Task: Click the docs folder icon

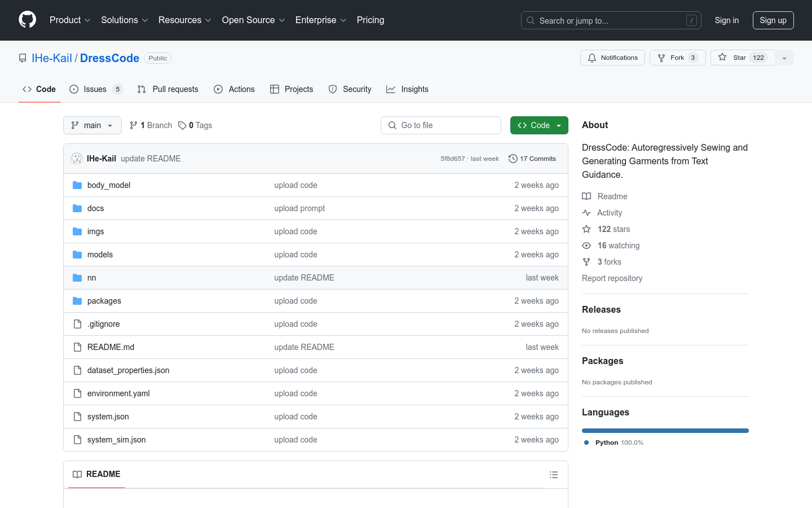Action: (x=77, y=208)
